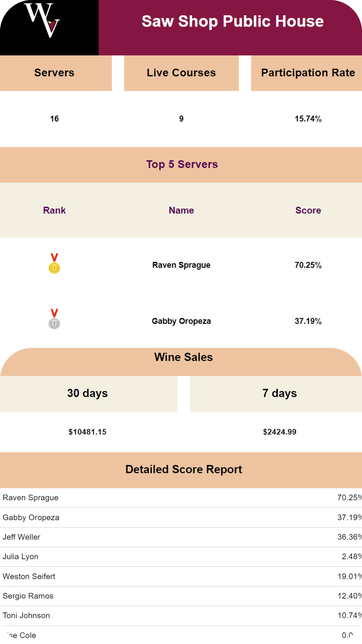Click the WV logo in header
Viewport: 362px width, 644px height.
(42, 21)
